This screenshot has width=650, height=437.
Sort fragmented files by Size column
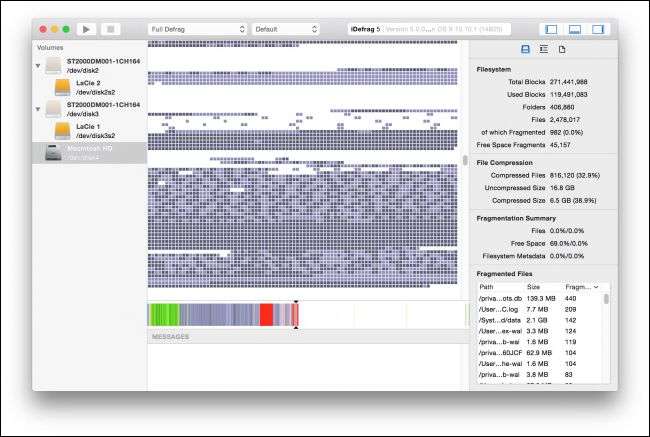tap(535, 286)
